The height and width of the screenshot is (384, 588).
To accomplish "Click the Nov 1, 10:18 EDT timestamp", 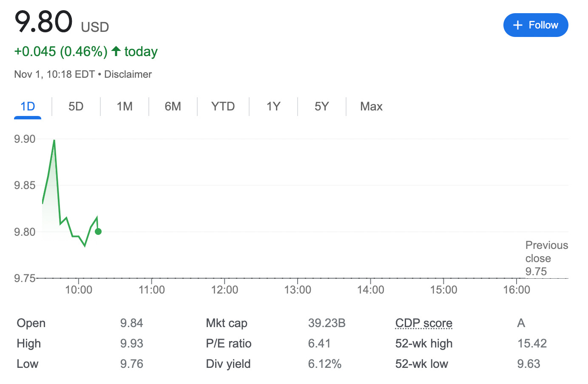I will click(x=54, y=74).
